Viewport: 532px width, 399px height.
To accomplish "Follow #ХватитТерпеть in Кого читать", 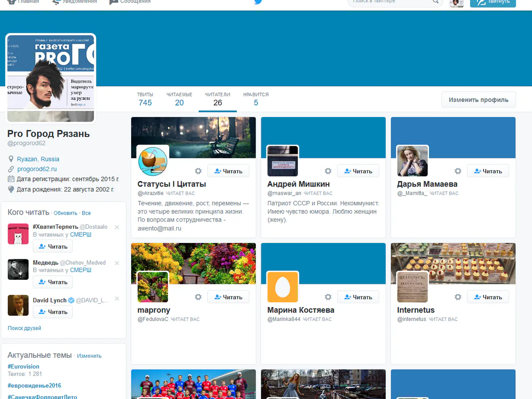I will click(53, 246).
